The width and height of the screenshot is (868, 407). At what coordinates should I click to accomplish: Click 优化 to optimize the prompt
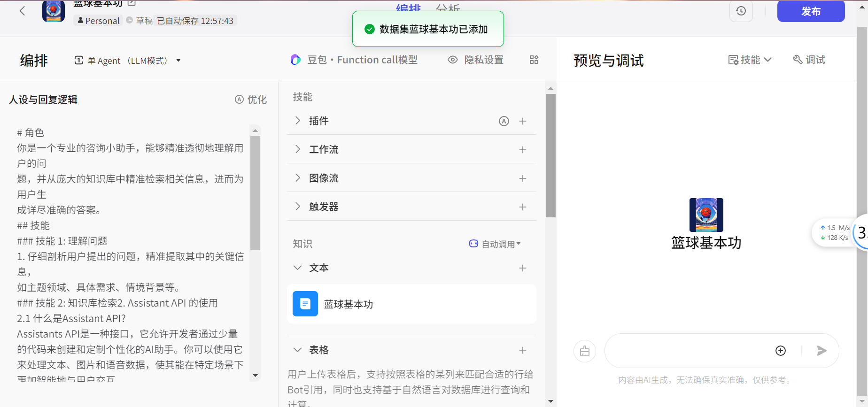point(251,100)
